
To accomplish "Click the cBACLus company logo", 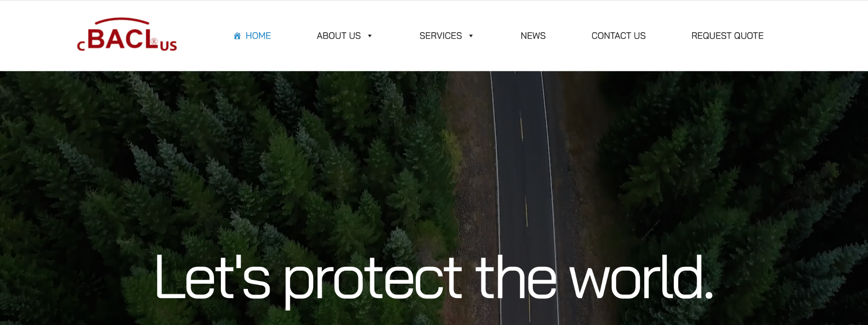I will pyautogui.click(x=127, y=34).
